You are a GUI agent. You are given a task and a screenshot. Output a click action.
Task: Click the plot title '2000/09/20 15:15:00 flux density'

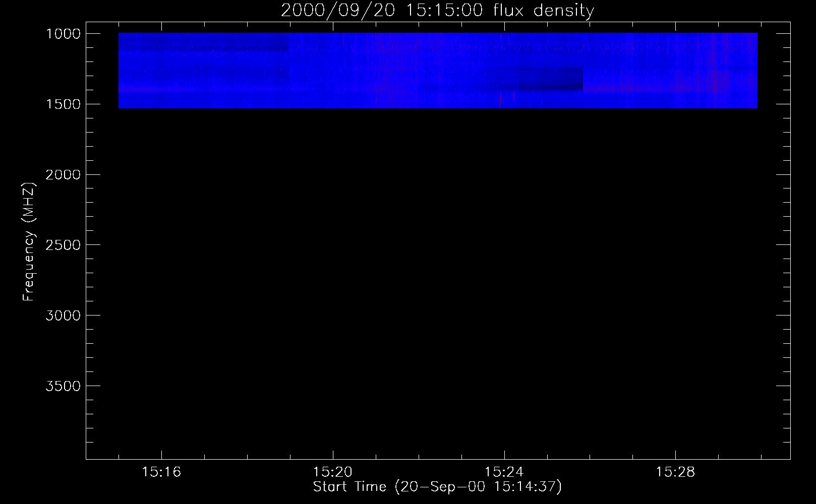tap(437, 11)
